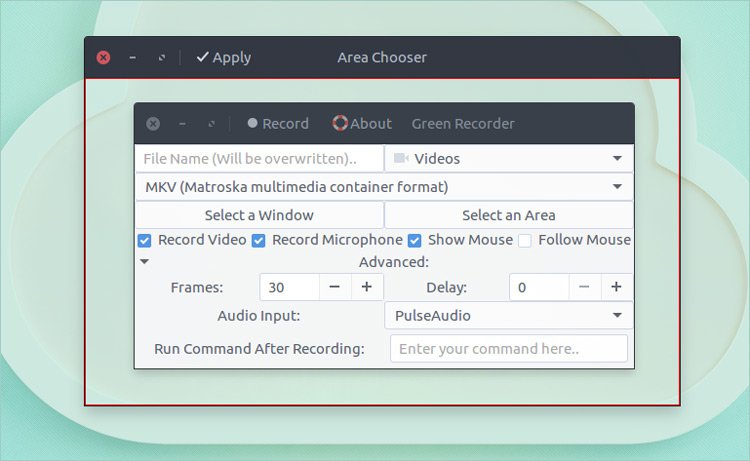The height and width of the screenshot is (461, 750).
Task: Expand the MKV format dropdown
Action: click(x=384, y=187)
